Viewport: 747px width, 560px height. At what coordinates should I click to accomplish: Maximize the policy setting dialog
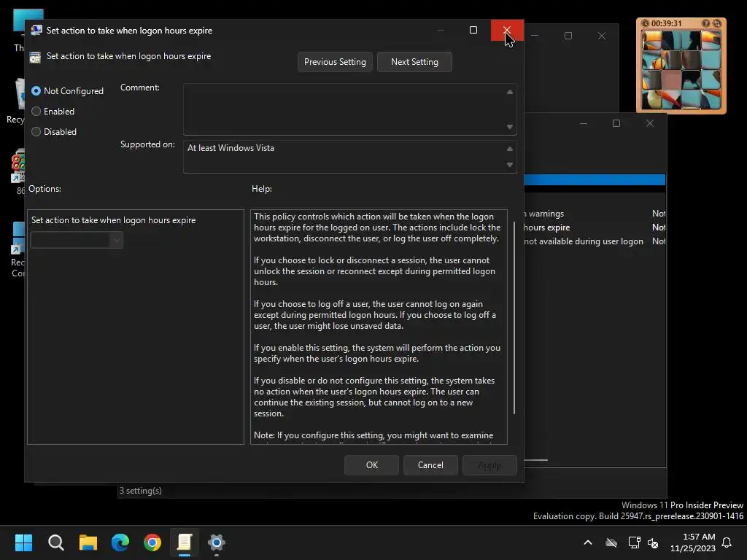473,30
